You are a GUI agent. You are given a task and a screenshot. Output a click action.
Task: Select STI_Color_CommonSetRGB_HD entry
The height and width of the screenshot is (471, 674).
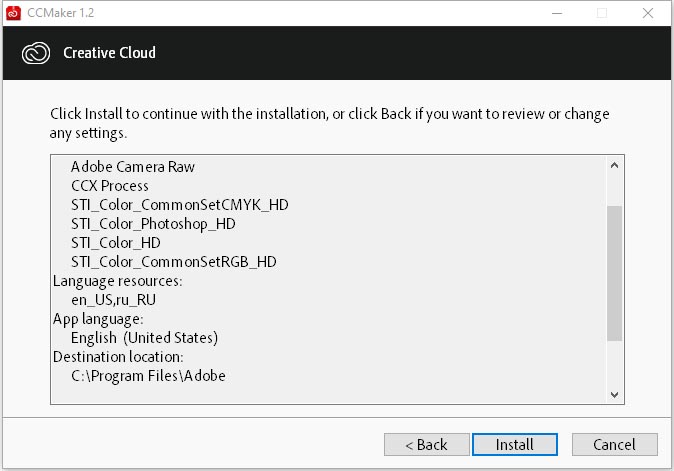coord(174,262)
